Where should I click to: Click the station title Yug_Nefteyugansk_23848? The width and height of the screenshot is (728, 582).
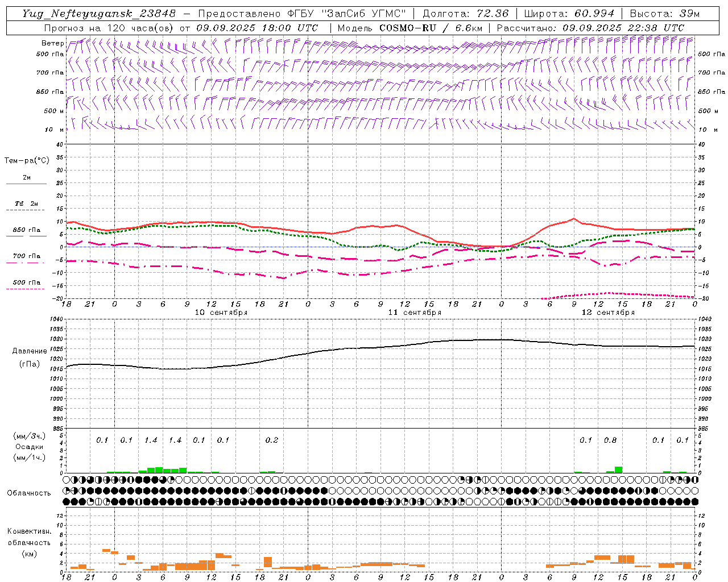coord(99,14)
